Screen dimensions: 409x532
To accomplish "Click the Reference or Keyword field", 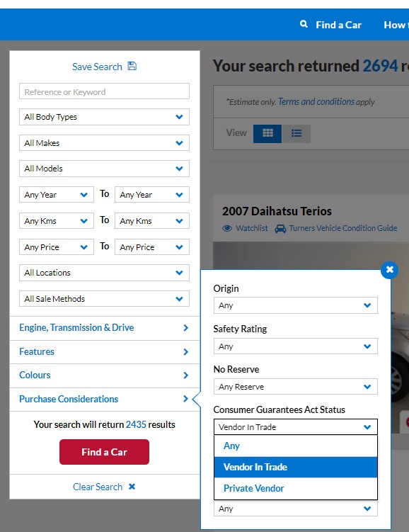I will pyautogui.click(x=104, y=91).
